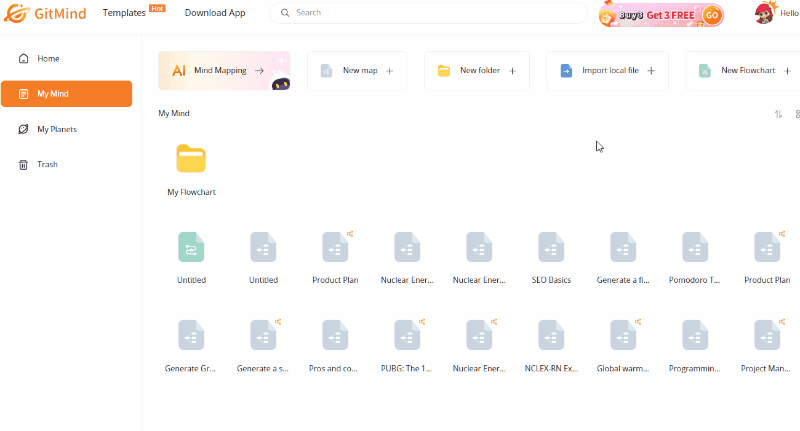The height and width of the screenshot is (431, 800).
Task: Open the Pomodoro mind map file
Action: 695,248
